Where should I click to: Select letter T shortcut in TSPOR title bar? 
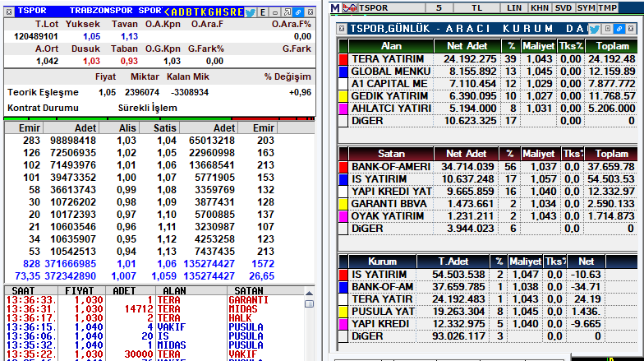(x=197, y=12)
